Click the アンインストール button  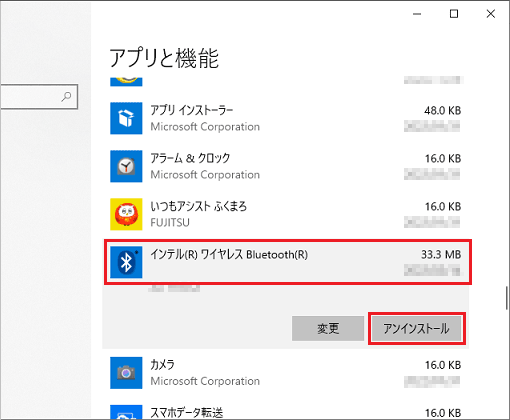(416, 329)
